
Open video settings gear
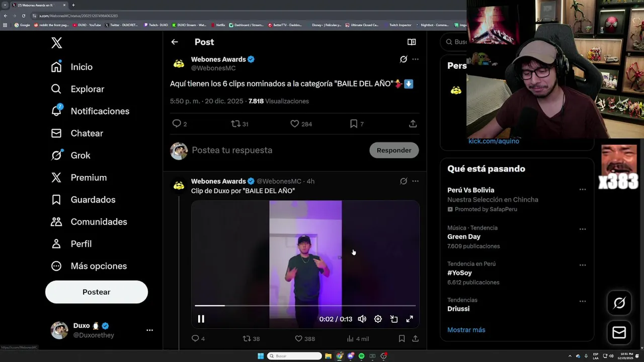tap(378, 319)
